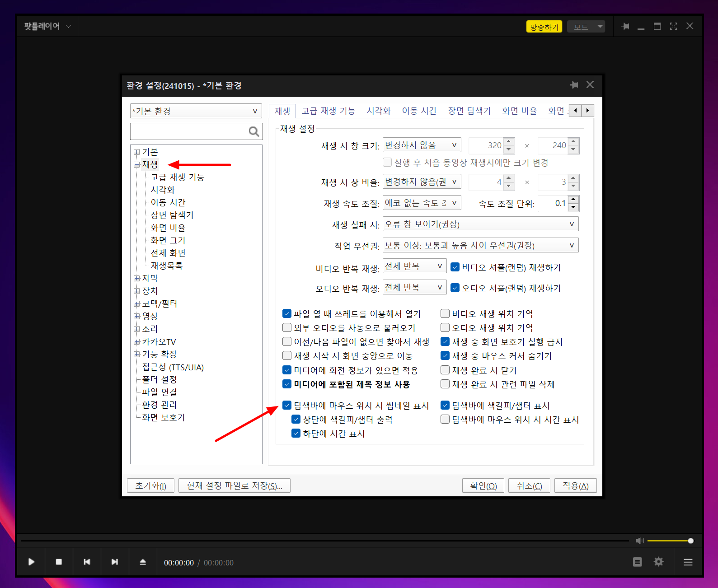
Task: Switch to 장면 탐색기 tab
Action: [469, 111]
